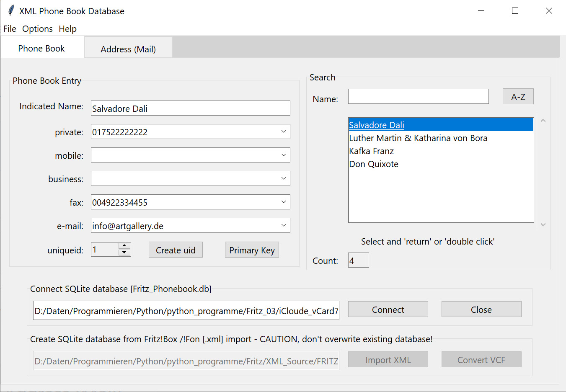Screen dimensions: 566x392
Task: Click the feather app icon in title bar
Action: (11, 10)
